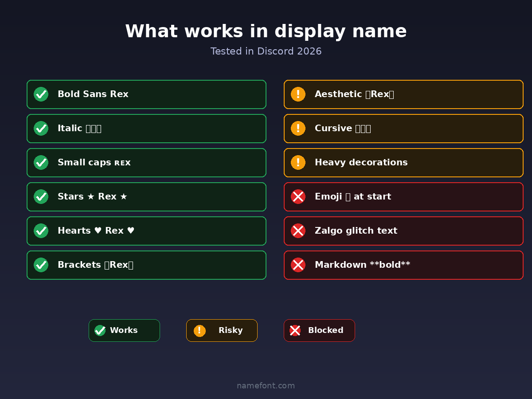
Task: Click the subtitle Tested in Discord 2026
Action: click(x=266, y=51)
